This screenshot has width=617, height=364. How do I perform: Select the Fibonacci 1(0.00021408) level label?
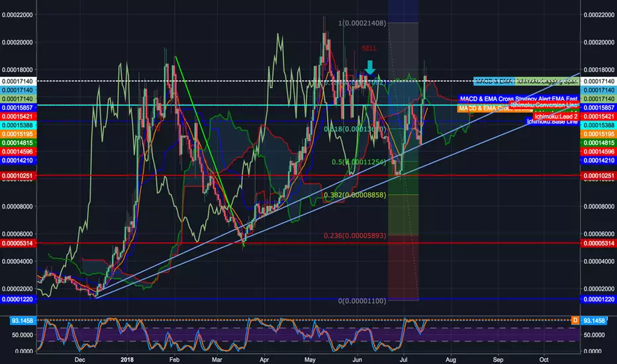[x=362, y=23]
